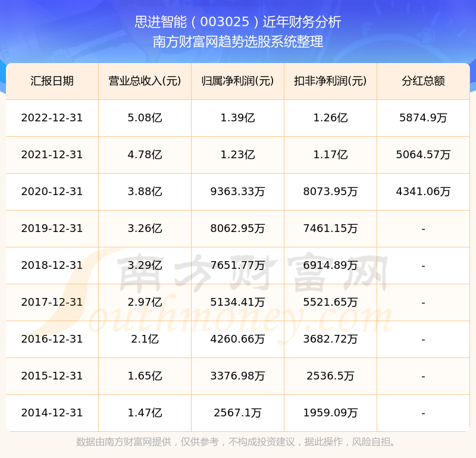Click the date cell 2018-12-31
The width and height of the screenshot is (476, 458).
[x=52, y=265]
